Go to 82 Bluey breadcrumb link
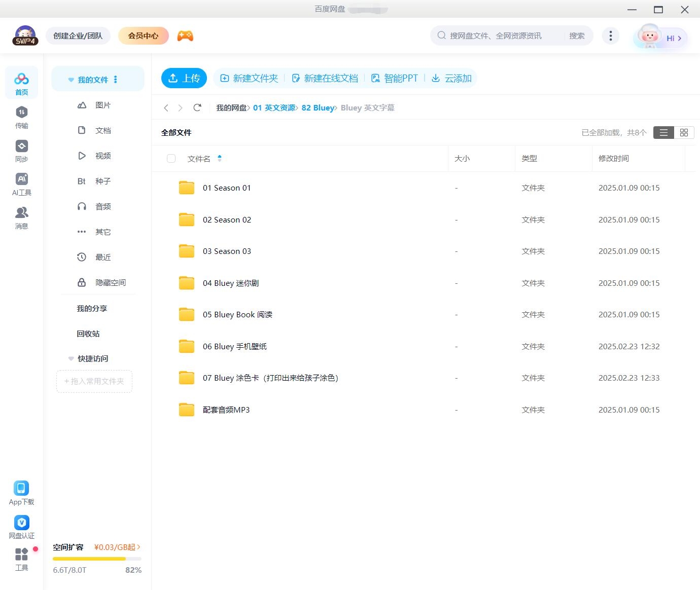 coord(318,107)
